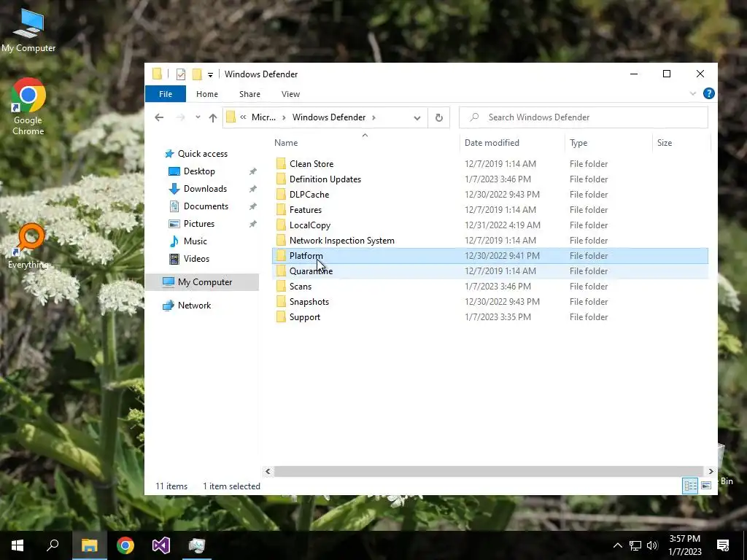Click into the Search Windows Defender box
Viewport: 747px width, 560px height.
(x=583, y=117)
